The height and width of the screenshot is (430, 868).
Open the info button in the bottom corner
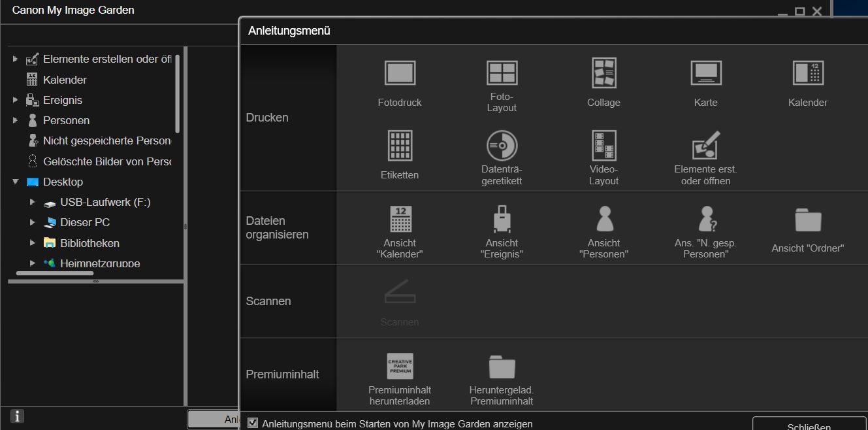coord(16,416)
